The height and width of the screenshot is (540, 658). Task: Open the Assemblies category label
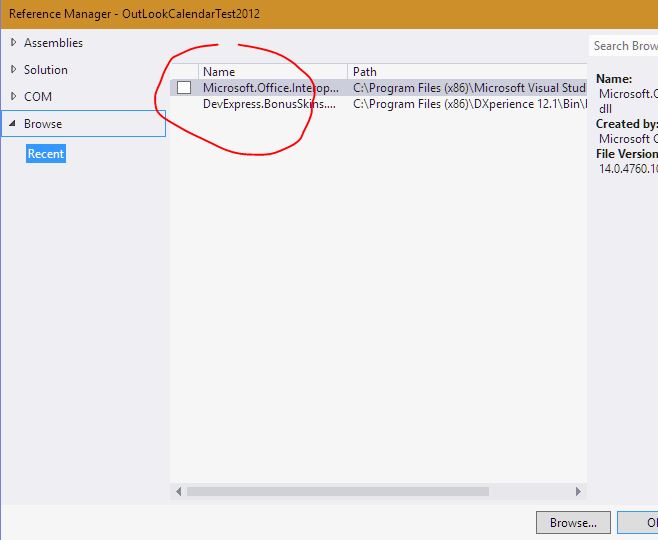[x=53, y=43]
